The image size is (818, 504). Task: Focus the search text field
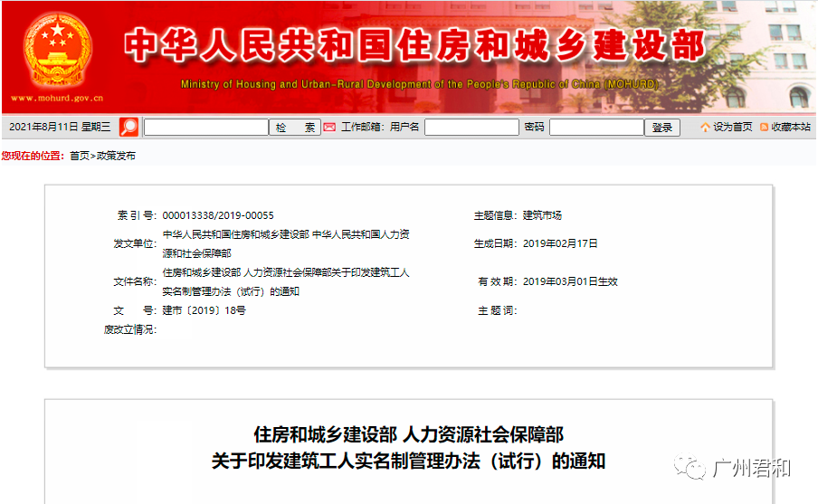coord(206,128)
